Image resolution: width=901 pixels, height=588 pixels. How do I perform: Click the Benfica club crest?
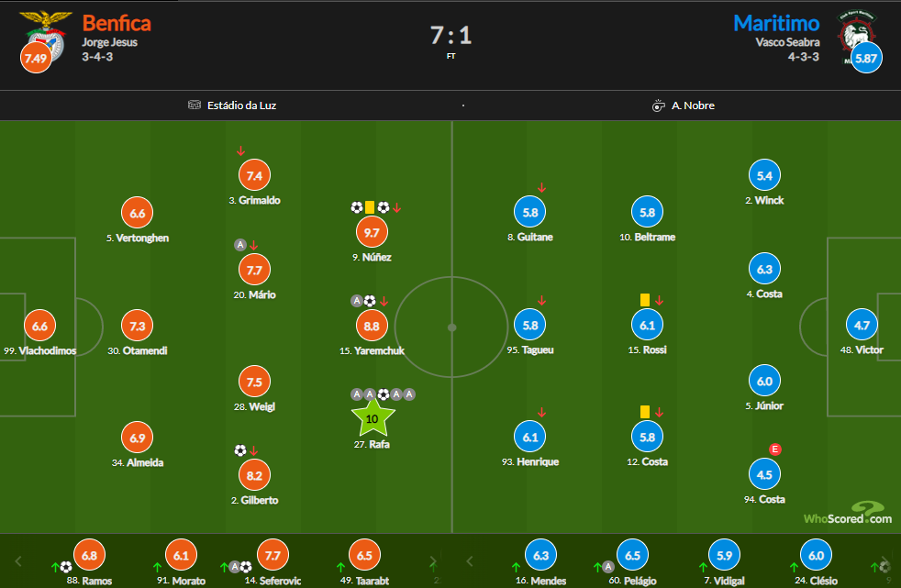click(45, 35)
